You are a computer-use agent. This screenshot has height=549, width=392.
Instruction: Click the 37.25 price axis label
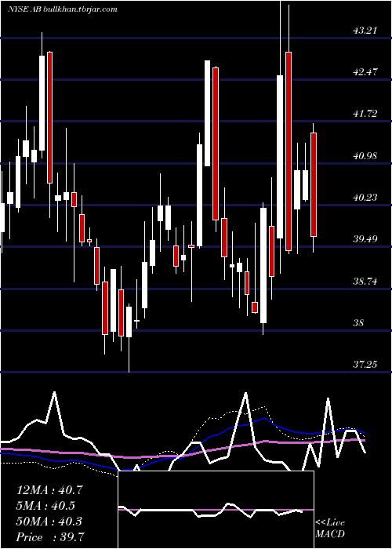click(x=365, y=365)
